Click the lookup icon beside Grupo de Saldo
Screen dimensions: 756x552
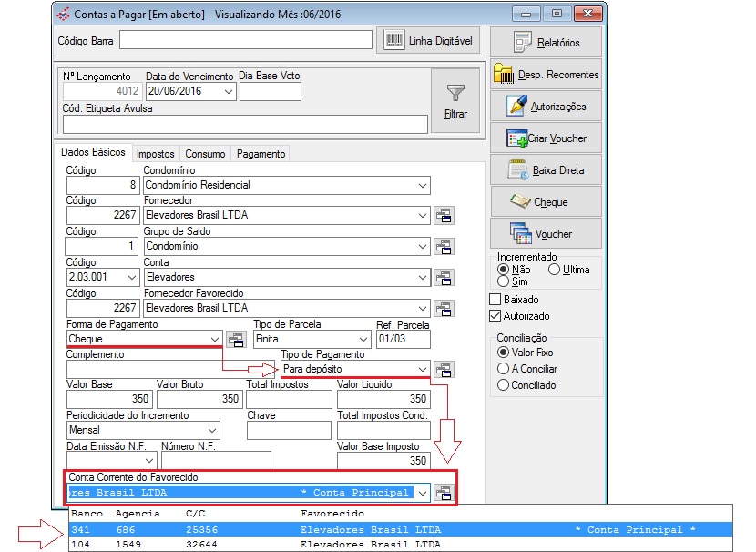pos(444,247)
